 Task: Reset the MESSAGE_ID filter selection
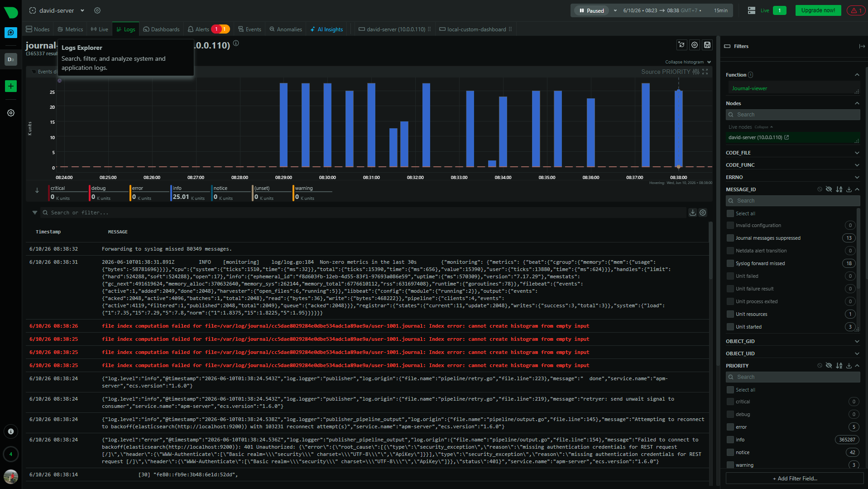pyautogui.click(x=820, y=189)
